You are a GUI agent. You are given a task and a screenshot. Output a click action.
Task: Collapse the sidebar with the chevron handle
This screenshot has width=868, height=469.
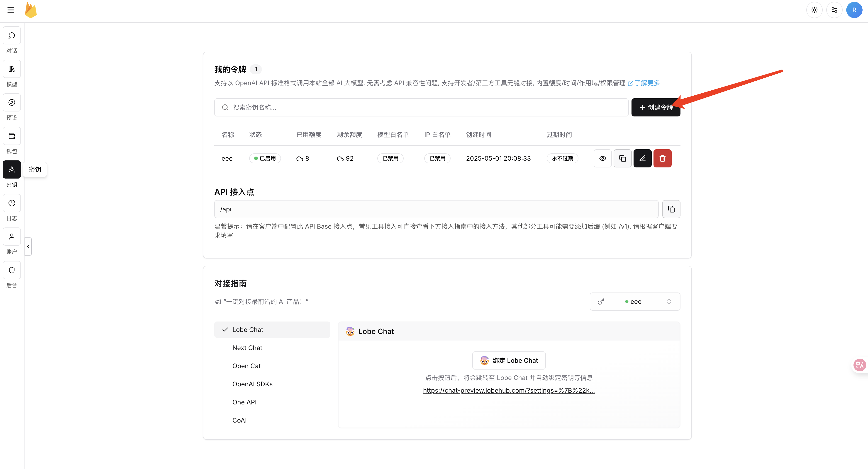point(28,247)
